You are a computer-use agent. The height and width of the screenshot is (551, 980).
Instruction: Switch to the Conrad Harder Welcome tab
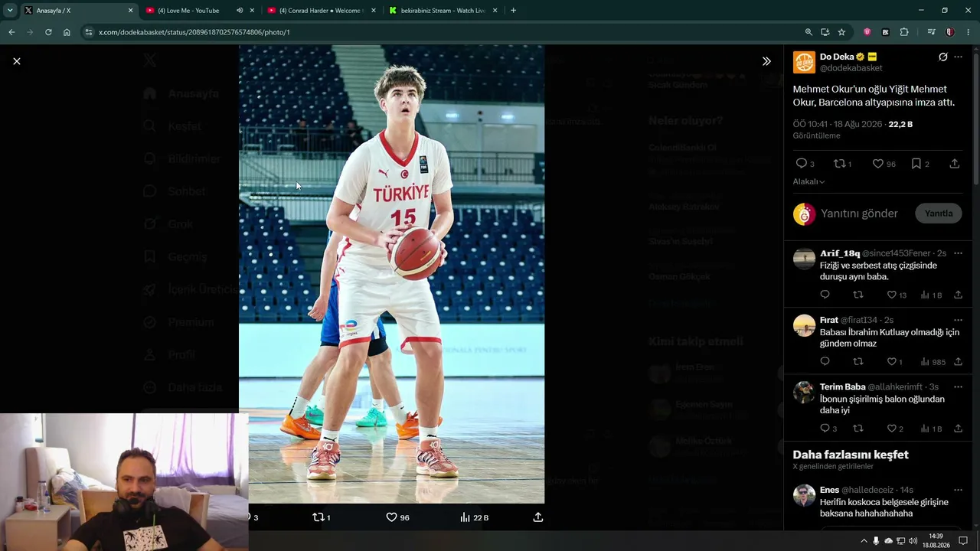(x=320, y=11)
